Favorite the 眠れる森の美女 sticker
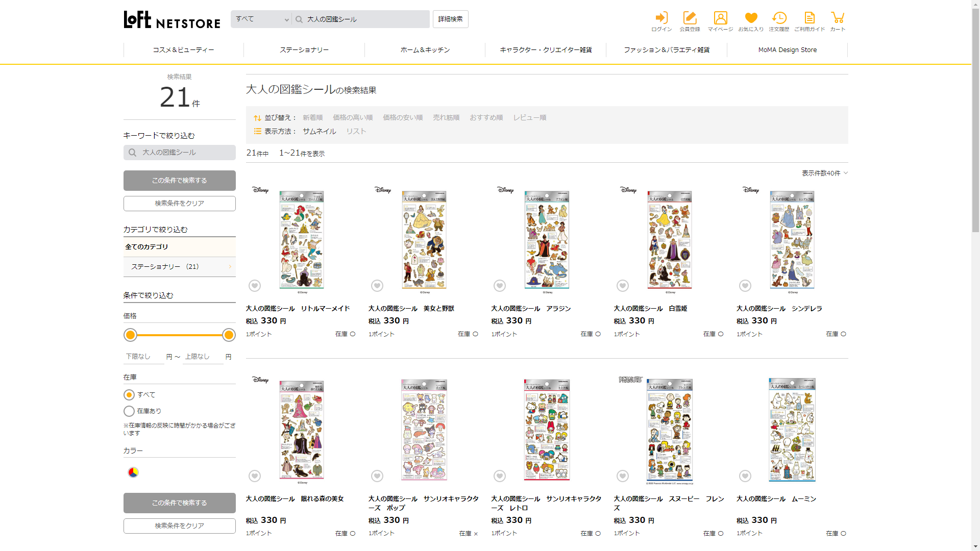This screenshot has width=980, height=551. 255,476
